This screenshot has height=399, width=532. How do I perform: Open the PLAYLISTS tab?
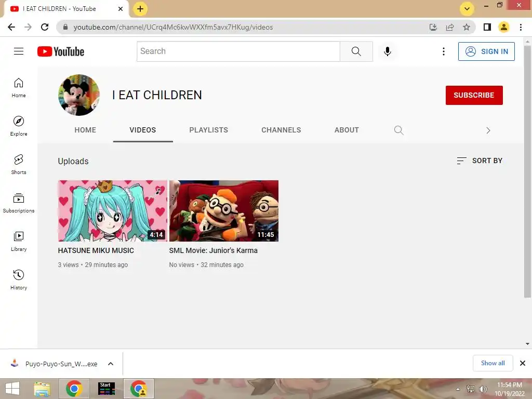(x=209, y=130)
